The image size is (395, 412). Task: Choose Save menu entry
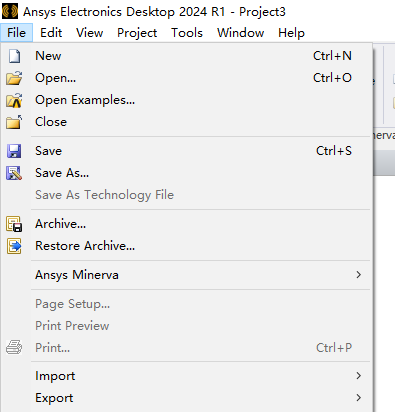187,151
